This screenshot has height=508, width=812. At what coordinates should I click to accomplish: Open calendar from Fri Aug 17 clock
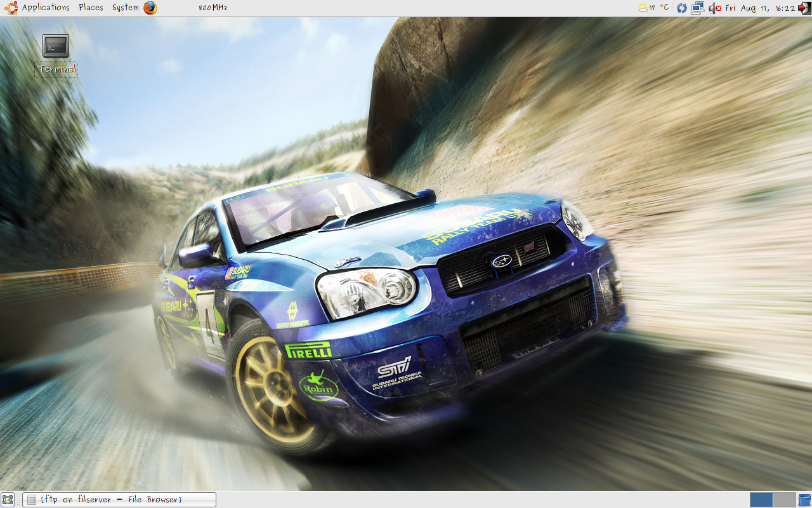coord(760,8)
